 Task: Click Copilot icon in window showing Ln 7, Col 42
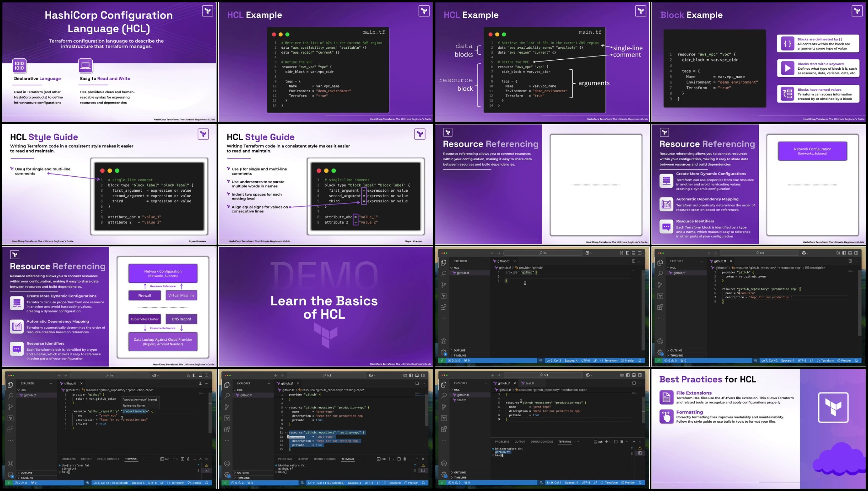pos(804,253)
